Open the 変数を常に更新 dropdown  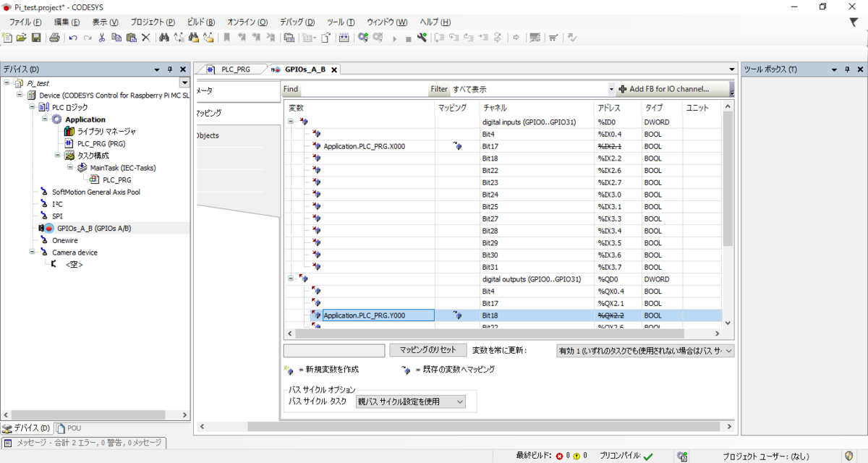click(x=728, y=351)
